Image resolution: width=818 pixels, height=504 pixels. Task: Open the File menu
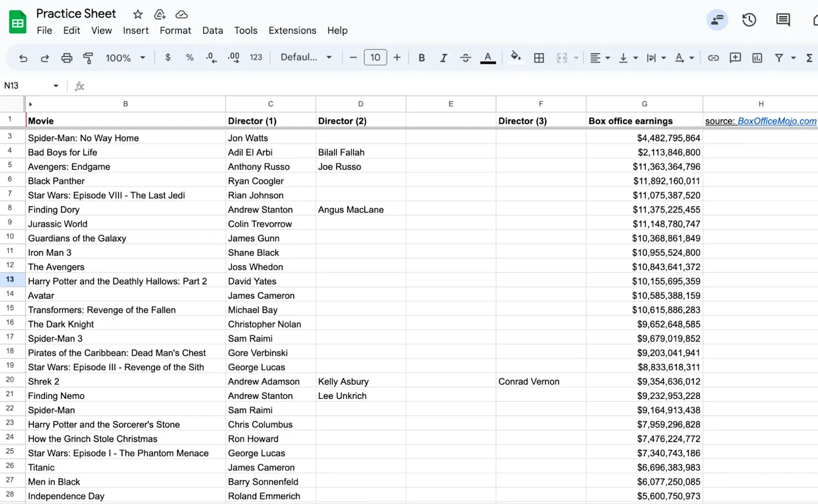click(x=45, y=31)
